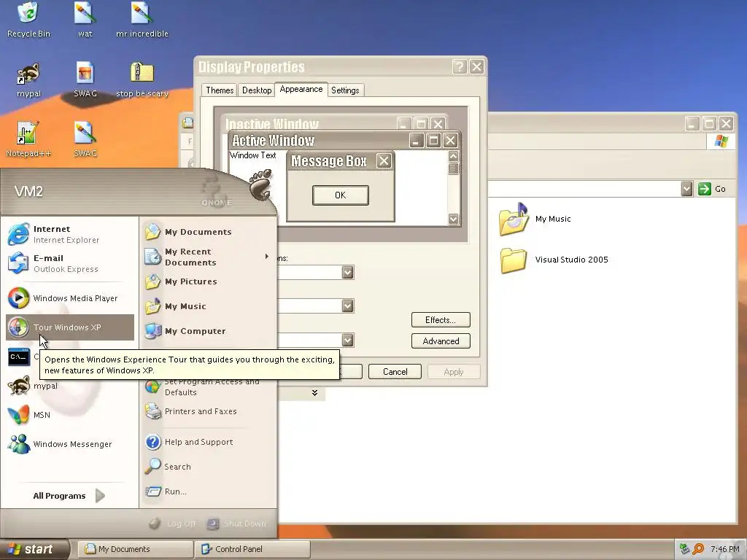The width and height of the screenshot is (747, 560).
Task: Open the My Music folder in Explorer window
Action: coord(535,219)
